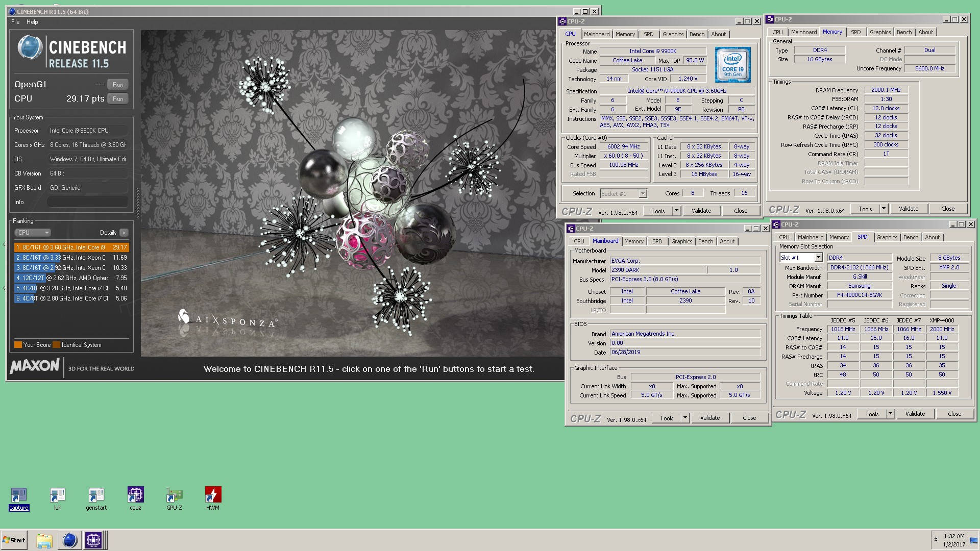Switch to Cinebench in the taskbar

click(69, 540)
